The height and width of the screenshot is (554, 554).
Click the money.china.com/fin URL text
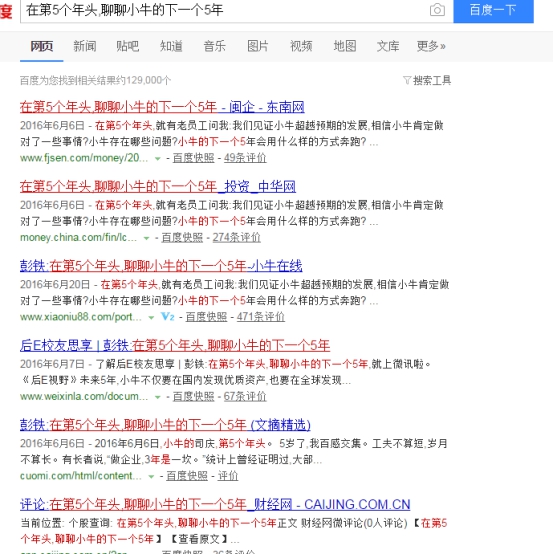coord(78,237)
